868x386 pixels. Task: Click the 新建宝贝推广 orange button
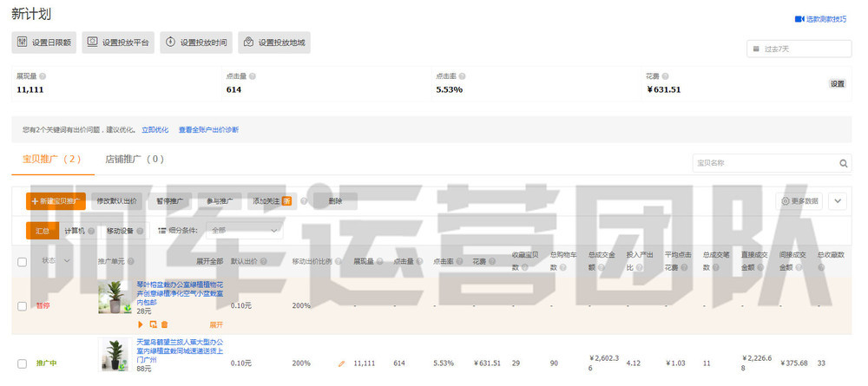(56, 201)
